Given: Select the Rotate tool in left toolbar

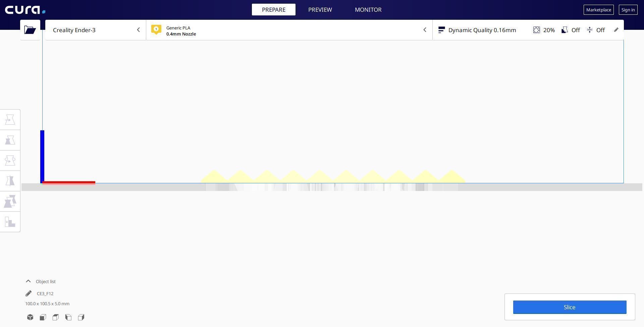Looking at the screenshot, I should (x=10, y=160).
